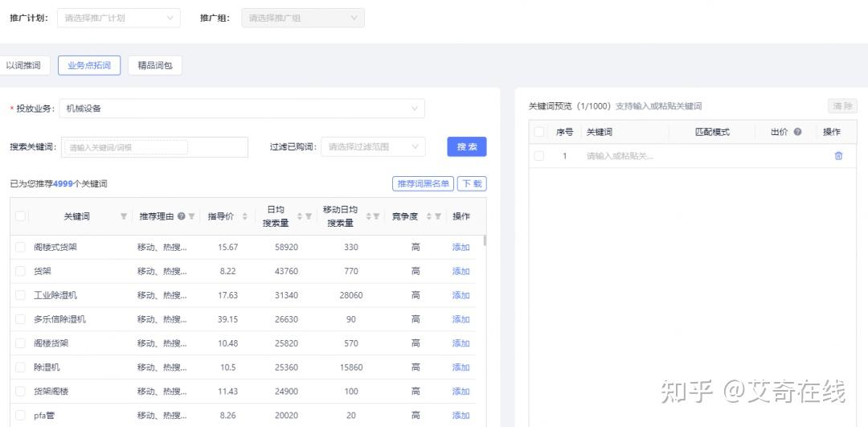Click help icon next to 推荐理由
This screenshot has height=427, width=868.
click(x=181, y=216)
